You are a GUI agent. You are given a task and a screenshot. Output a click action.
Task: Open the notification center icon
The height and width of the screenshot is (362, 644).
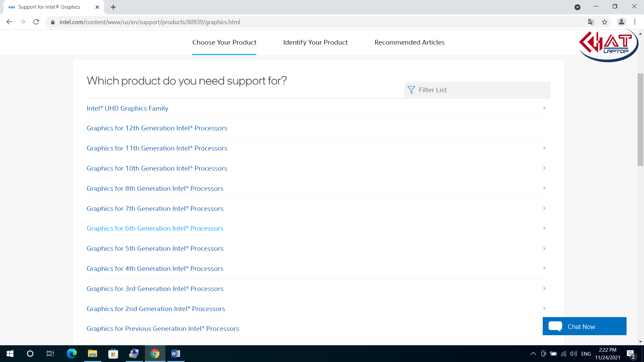631,354
